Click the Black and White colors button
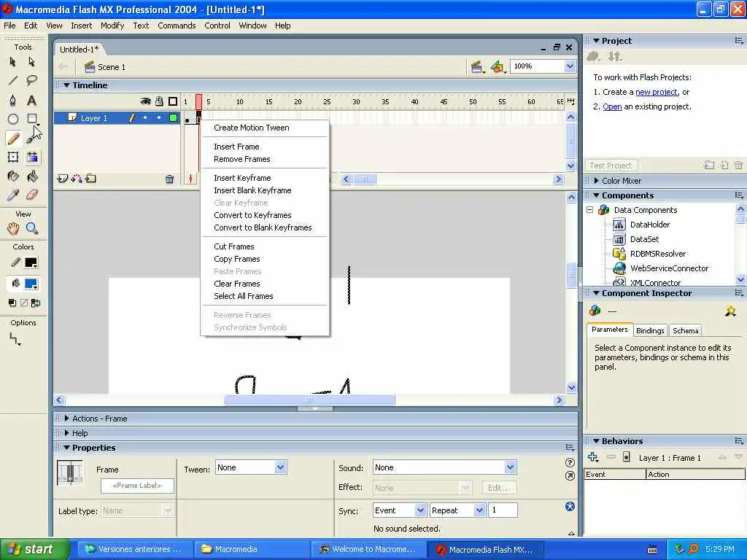 click(x=12, y=303)
